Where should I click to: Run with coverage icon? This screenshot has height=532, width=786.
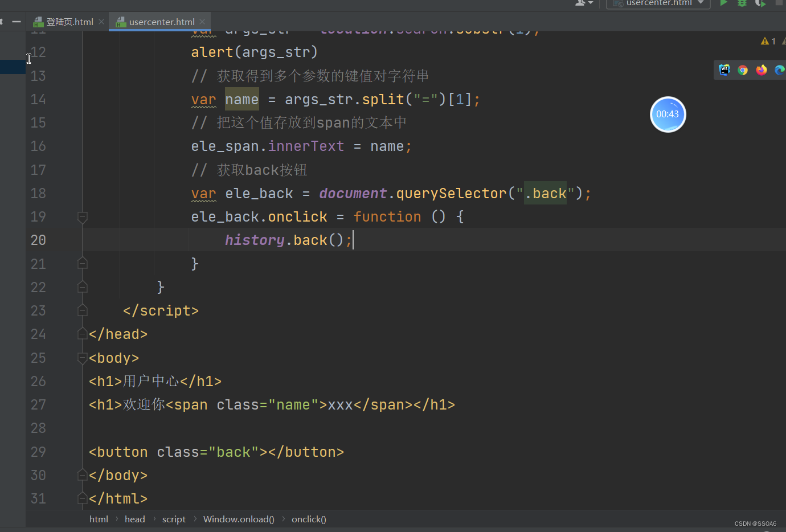click(760, 3)
